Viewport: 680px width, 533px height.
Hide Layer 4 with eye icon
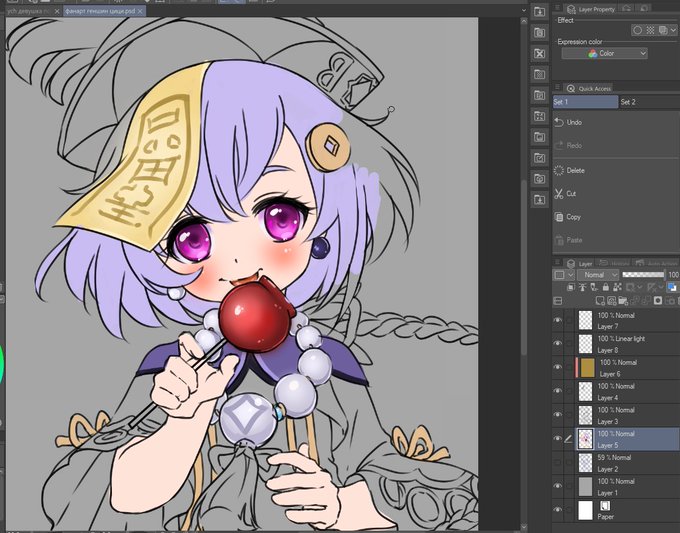[x=558, y=391]
